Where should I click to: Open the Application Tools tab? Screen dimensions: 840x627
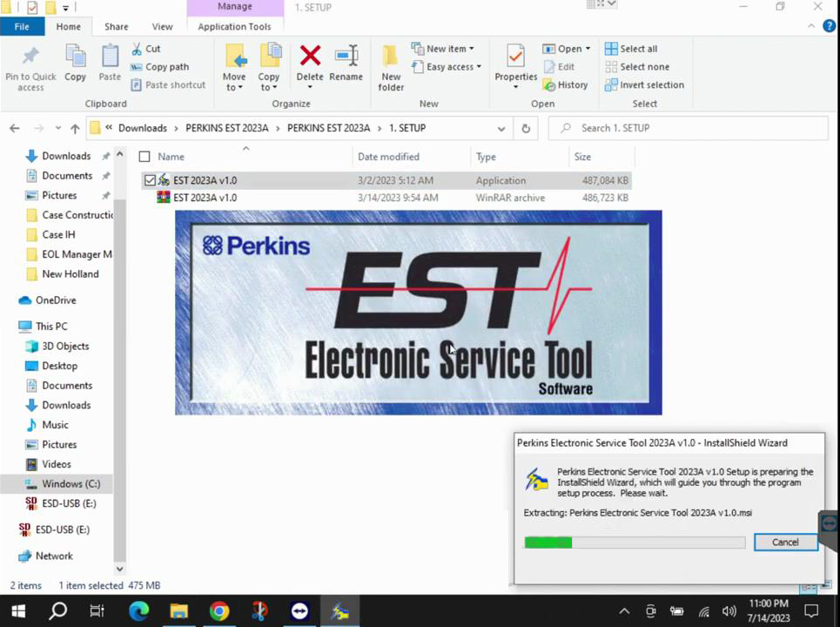coord(234,27)
